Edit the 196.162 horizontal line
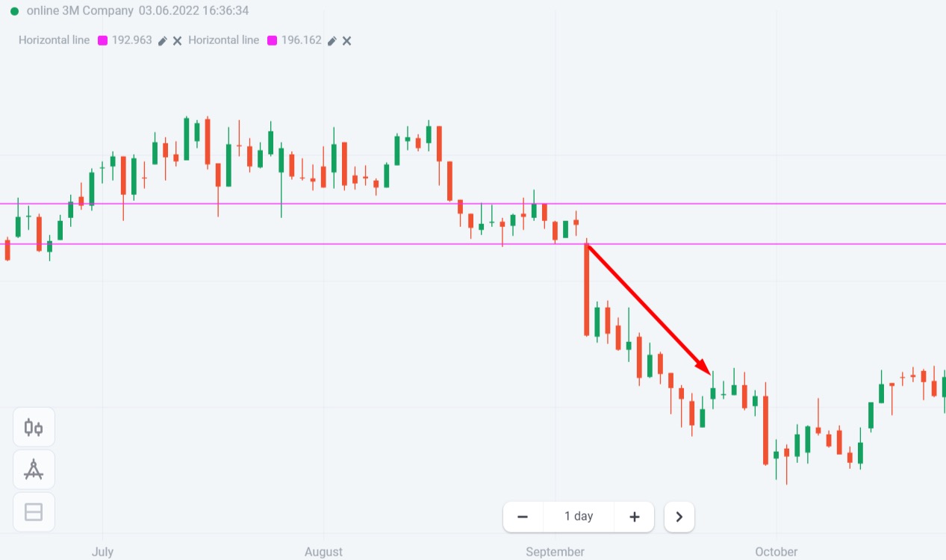The width and height of the screenshot is (946, 560). coord(332,40)
